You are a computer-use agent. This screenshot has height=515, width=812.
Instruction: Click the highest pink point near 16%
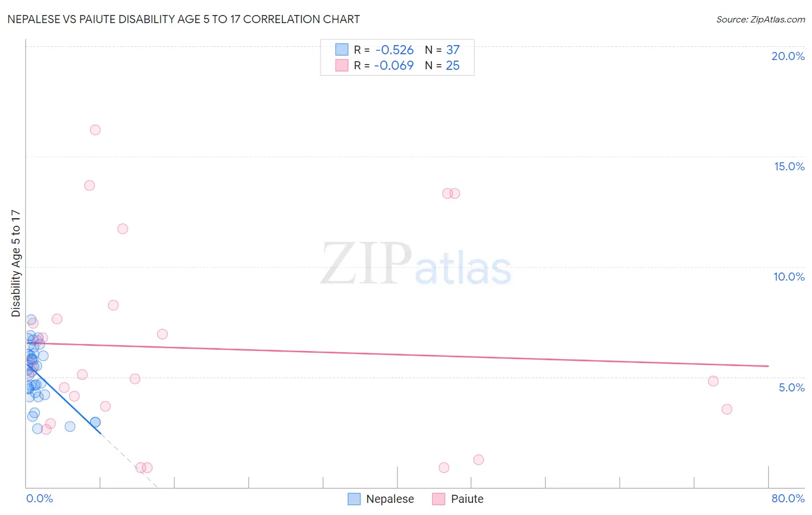point(95,130)
